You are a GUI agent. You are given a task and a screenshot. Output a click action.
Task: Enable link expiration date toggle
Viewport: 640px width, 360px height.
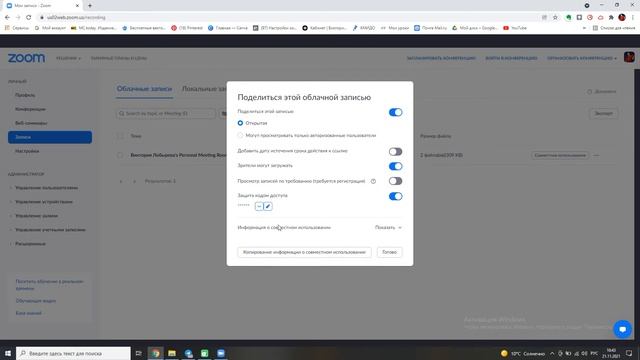tap(395, 151)
